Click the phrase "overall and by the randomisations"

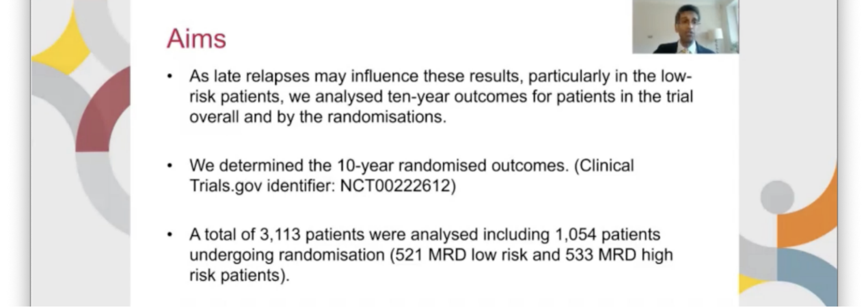tap(317, 117)
